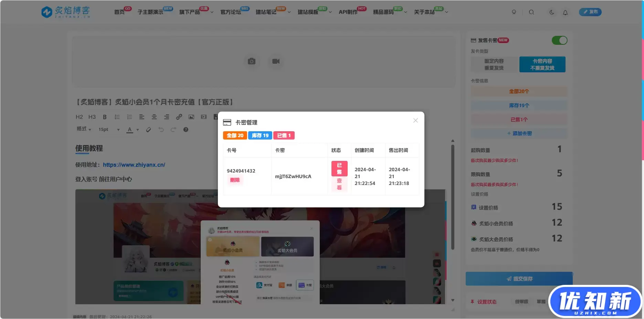Select the 已售 1 tab in dialog
Viewport: 644px width, 319px height.
pyautogui.click(x=284, y=135)
